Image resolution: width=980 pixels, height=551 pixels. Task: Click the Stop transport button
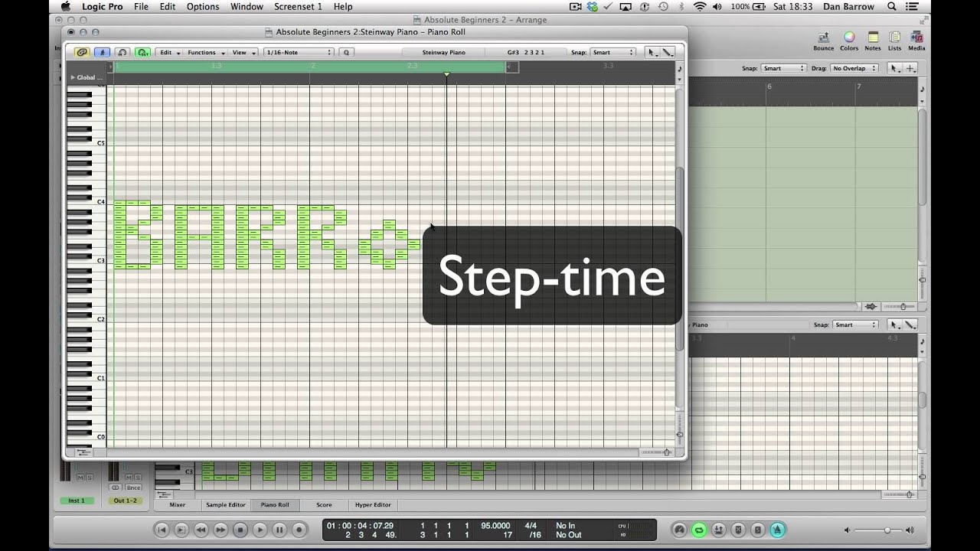pyautogui.click(x=240, y=530)
